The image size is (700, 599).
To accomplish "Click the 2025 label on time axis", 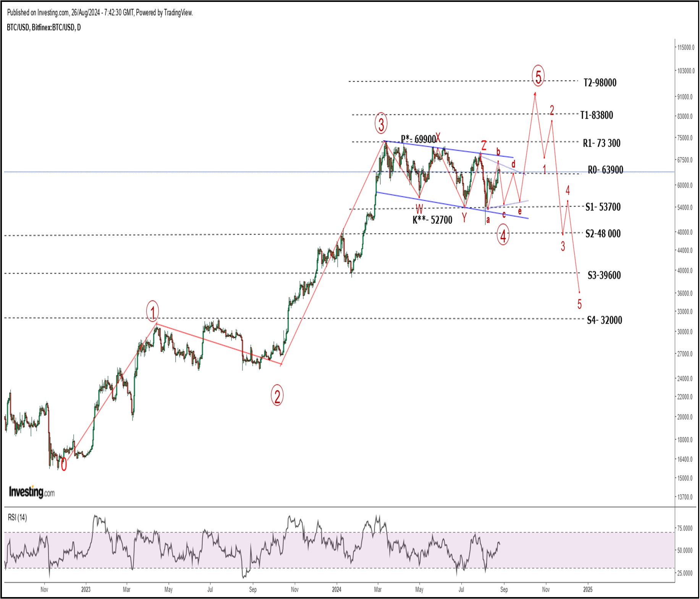I will (587, 589).
